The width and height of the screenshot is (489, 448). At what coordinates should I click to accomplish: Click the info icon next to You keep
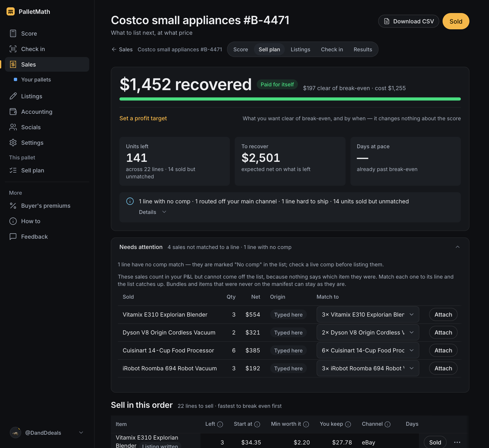coord(348,424)
